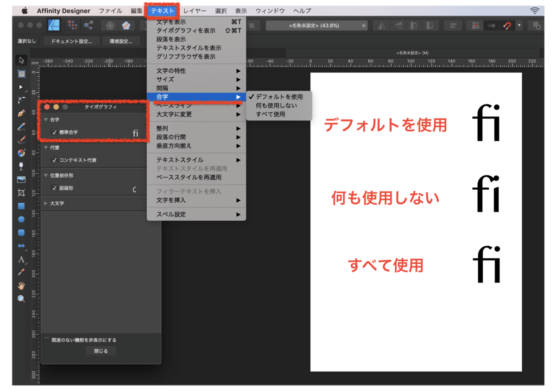Open the 選択 menu in menu bar
Viewport: 556px width, 392px height.
221,11
